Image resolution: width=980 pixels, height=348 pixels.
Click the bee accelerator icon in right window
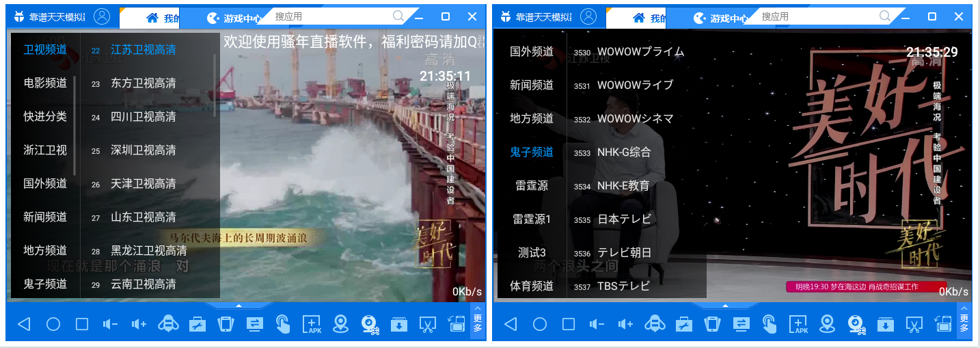pyautogui.click(x=655, y=324)
